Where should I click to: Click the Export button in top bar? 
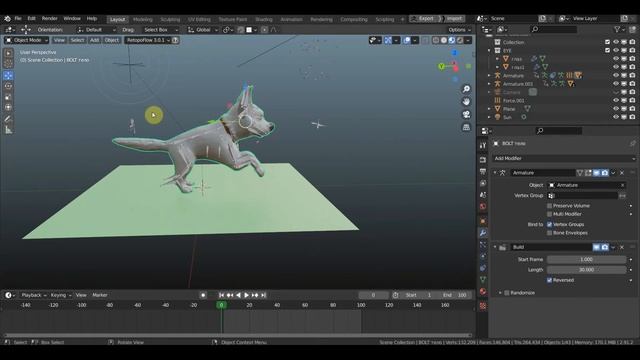click(x=426, y=19)
